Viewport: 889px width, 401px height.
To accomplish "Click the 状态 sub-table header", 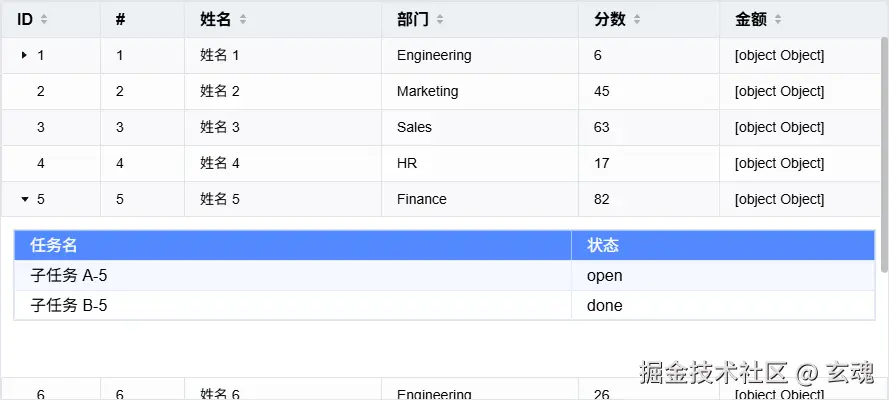I will point(603,245).
